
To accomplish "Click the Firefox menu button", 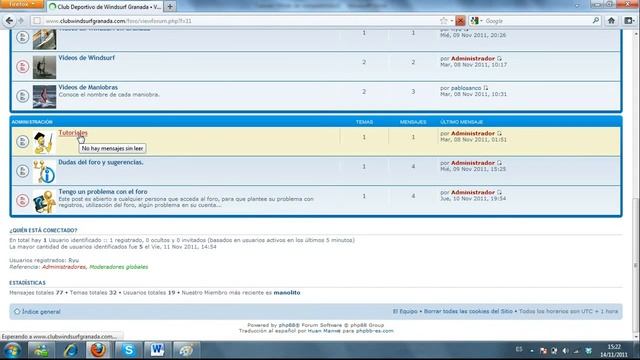I will (x=22, y=4).
